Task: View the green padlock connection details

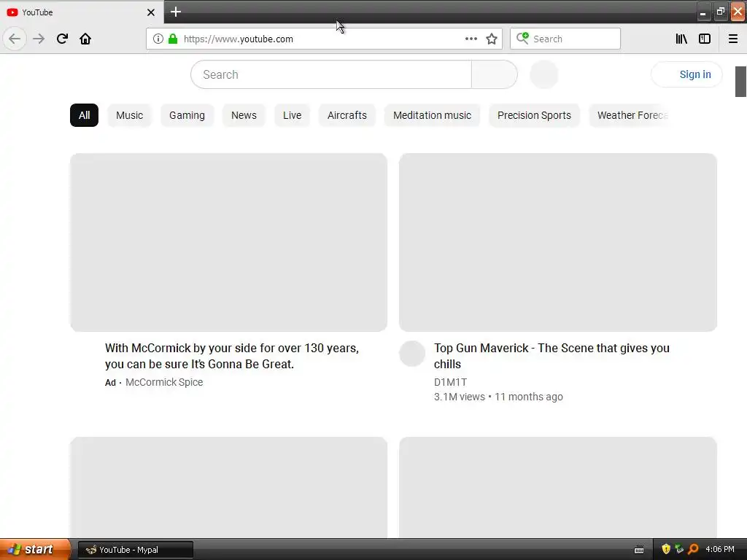Action: coord(173,39)
